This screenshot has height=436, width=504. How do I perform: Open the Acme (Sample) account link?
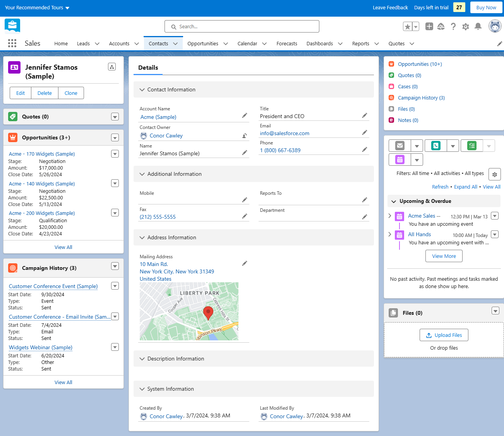coord(158,117)
